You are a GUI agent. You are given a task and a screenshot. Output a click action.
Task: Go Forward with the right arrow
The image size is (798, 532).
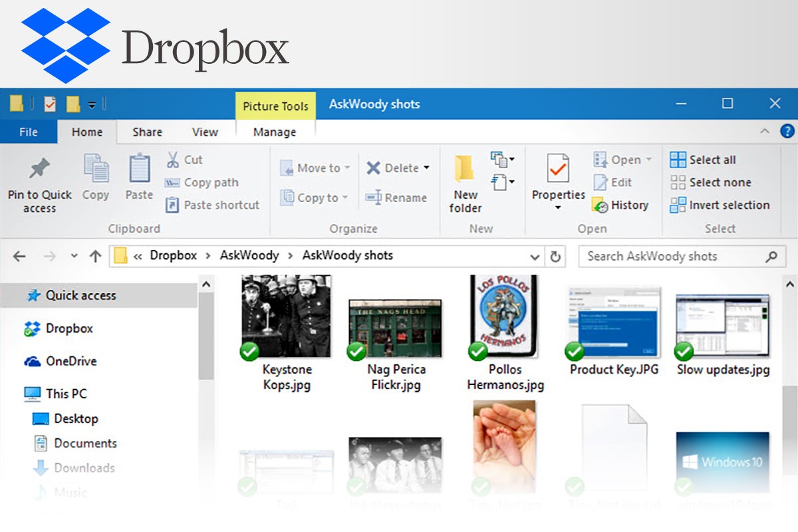coord(49,256)
